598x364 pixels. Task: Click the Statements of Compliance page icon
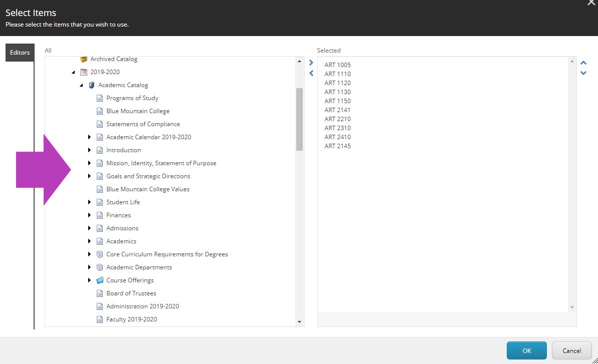(x=100, y=124)
